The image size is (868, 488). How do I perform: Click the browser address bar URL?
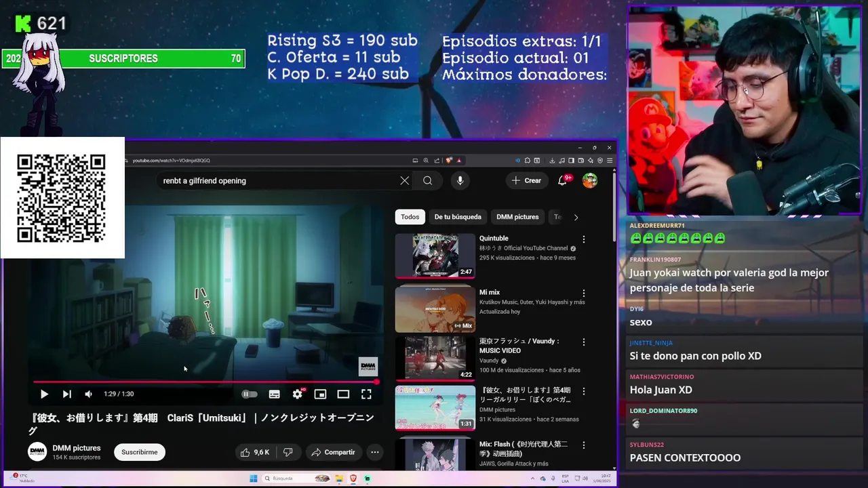(172, 161)
